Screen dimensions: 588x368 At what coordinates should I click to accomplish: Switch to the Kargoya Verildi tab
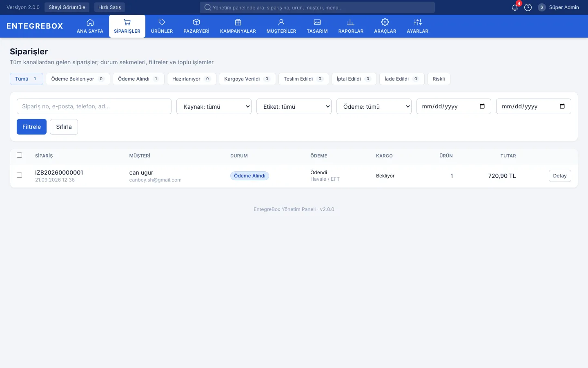[247, 79]
